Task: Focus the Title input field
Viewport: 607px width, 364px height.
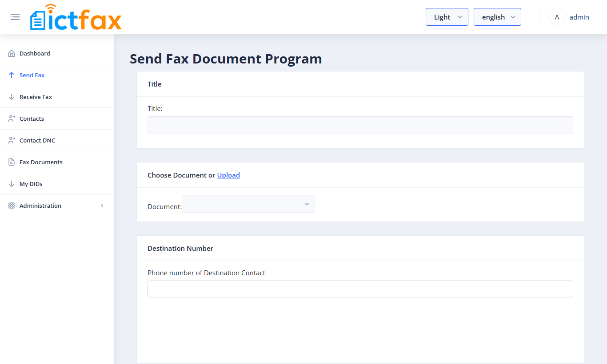Action: point(360,125)
